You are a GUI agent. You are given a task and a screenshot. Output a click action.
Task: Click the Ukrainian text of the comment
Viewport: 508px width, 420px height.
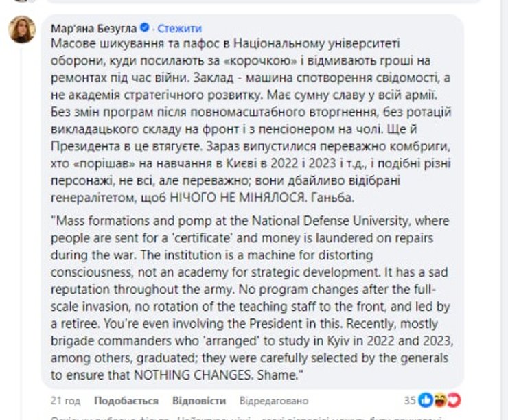[x=247, y=110]
